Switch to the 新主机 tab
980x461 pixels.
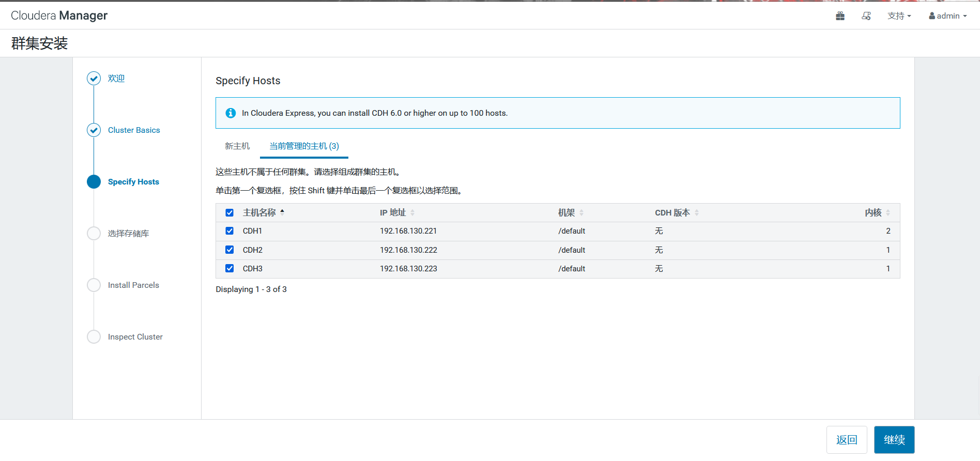237,146
